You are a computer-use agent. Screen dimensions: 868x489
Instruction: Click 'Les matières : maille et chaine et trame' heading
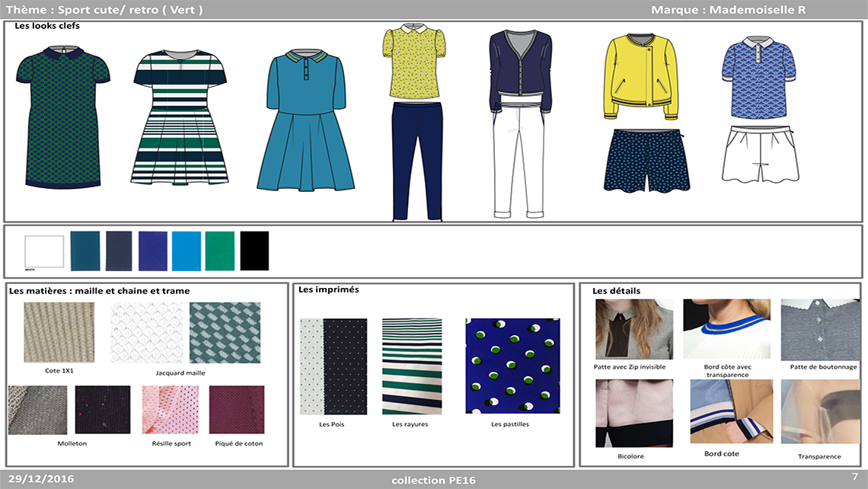point(99,291)
